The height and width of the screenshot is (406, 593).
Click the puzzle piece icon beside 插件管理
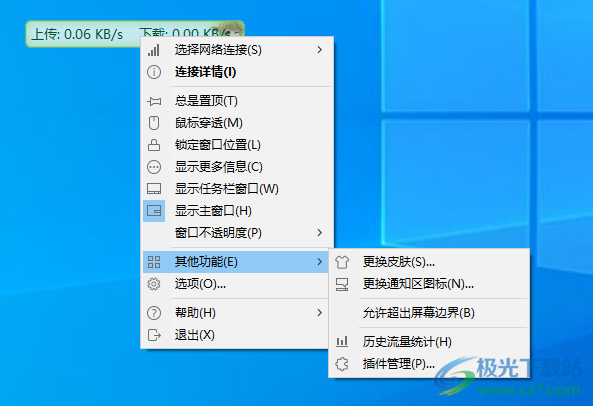[x=342, y=364]
